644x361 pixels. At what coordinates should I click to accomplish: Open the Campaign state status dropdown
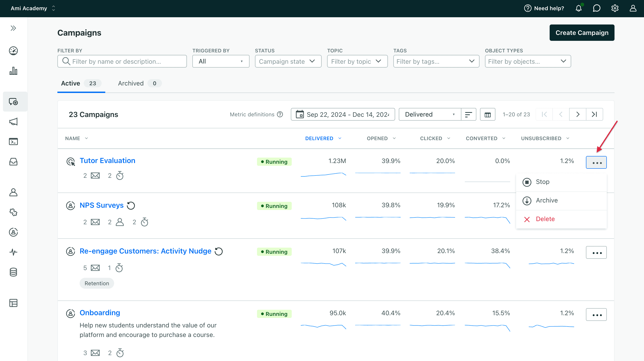click(x=288, y=61)
